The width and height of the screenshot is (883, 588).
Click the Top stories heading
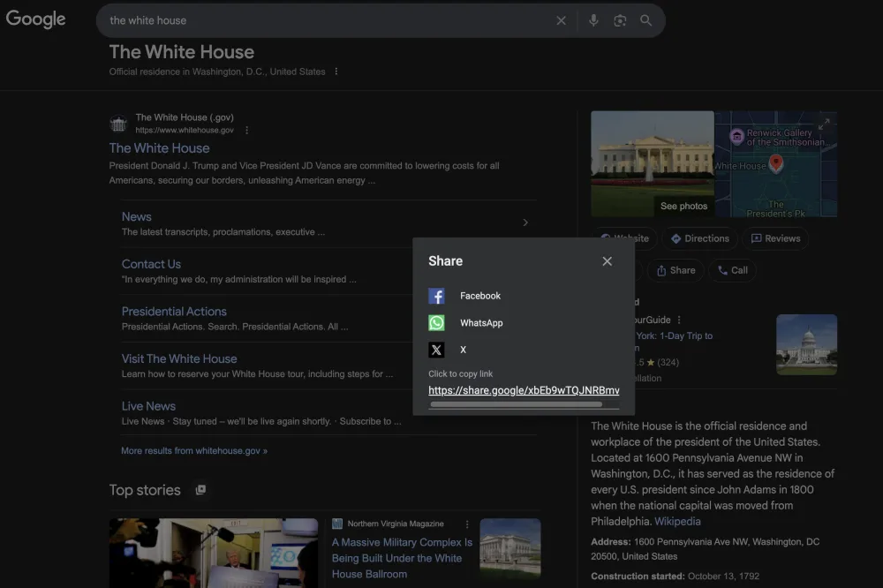point(145,490)
